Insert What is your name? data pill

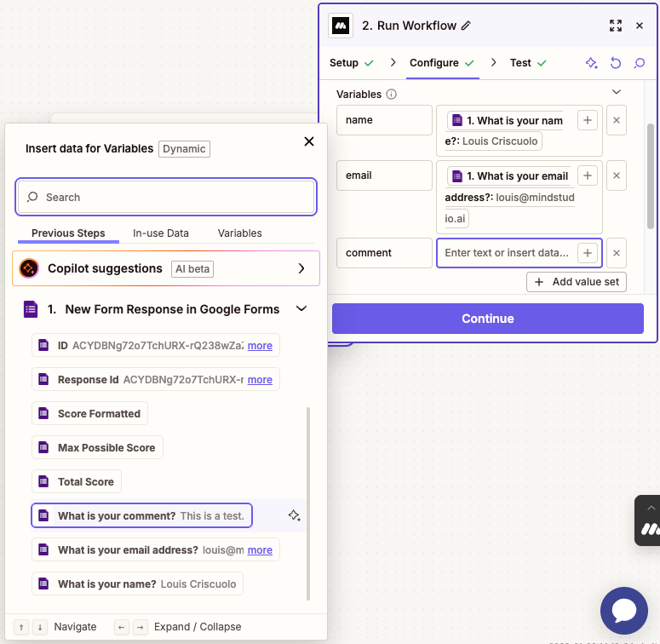coord(138,584)
